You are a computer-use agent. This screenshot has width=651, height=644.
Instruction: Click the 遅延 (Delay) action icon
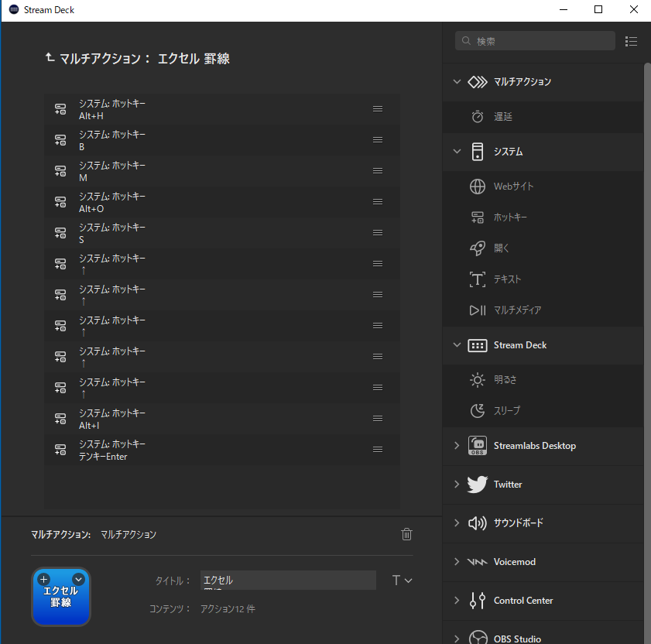pyautogui.click(x=478, y=116)
